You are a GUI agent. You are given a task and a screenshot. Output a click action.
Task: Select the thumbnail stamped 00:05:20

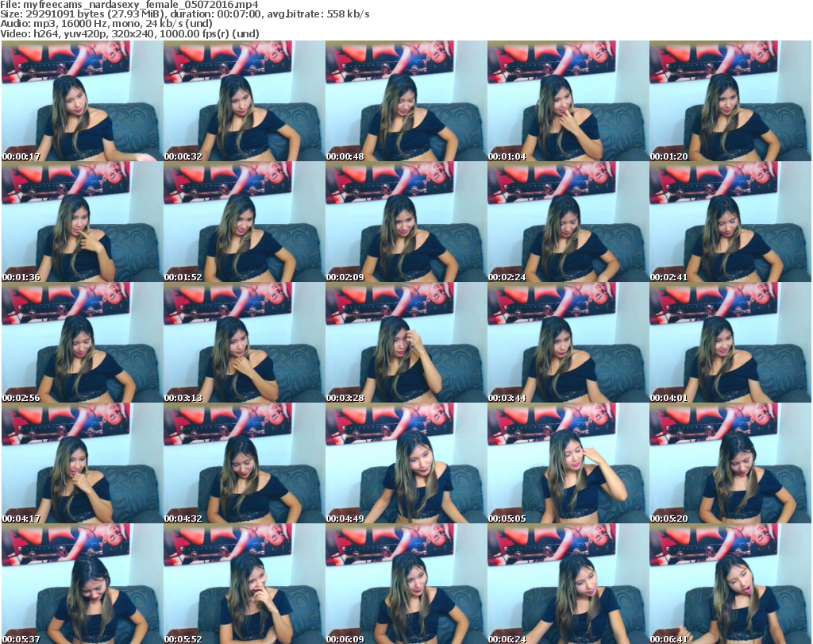(x=730, y=464)
